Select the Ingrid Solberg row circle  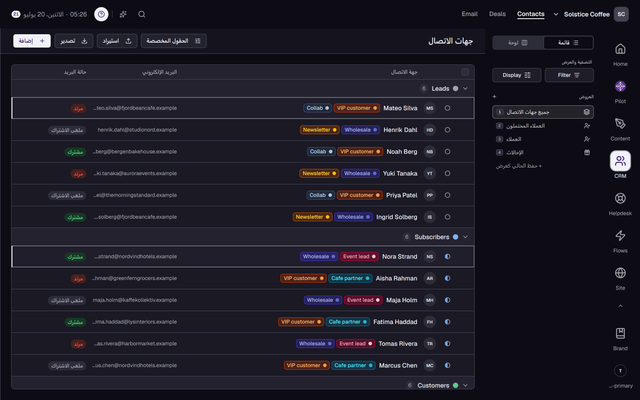tap(447, 217)
